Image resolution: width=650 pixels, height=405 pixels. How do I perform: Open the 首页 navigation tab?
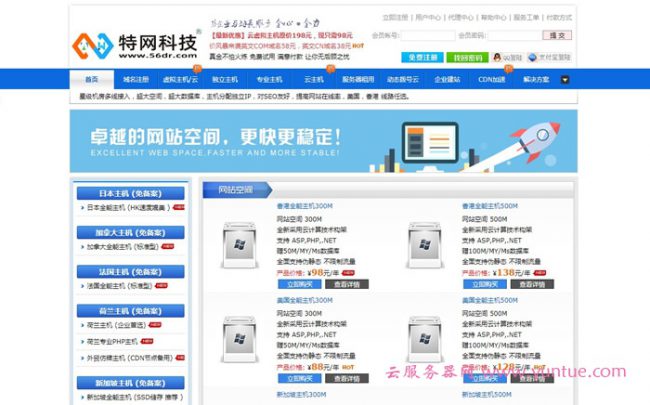(x=92, y=79)
